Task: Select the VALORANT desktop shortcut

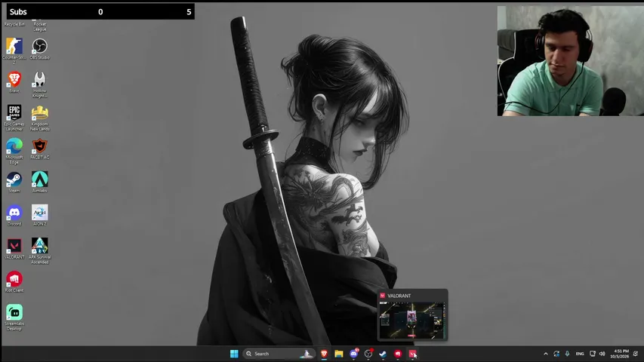Action: pos(14,248)
